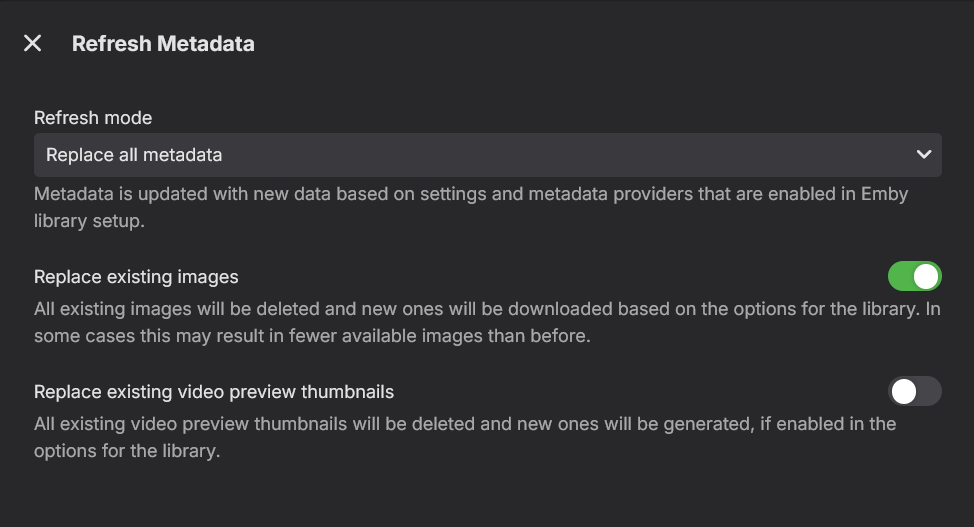Click the gray switch knob for video thumbnails
Image resolution: width=974 pixels, height=527 pixels.
904,391
